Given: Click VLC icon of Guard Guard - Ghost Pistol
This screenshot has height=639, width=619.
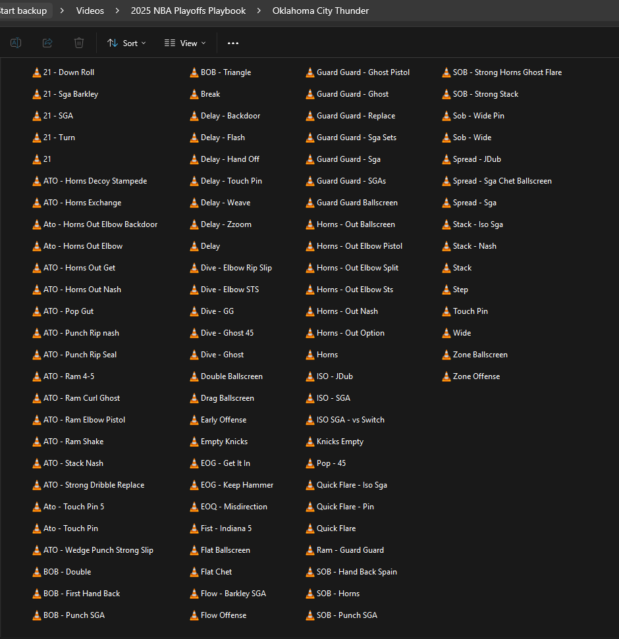Looking at the screenshot, I should coord(310,73).
